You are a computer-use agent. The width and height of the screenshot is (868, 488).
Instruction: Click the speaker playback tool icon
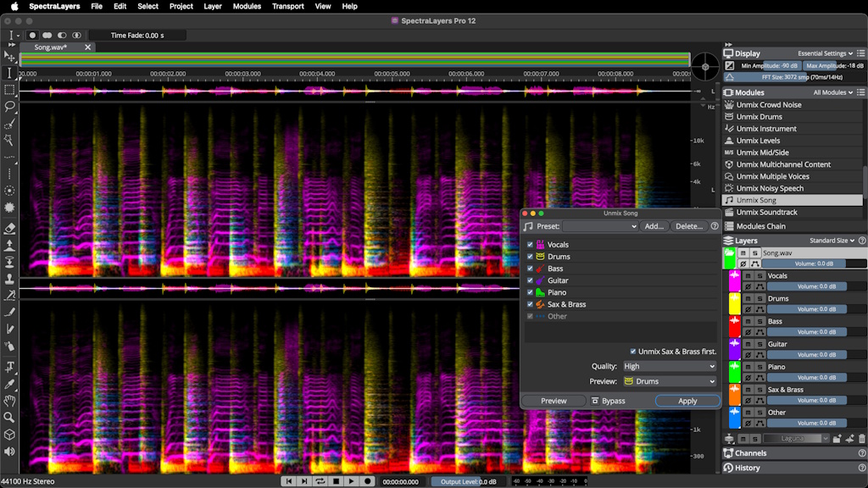pyautogui.click(x=9, y=451)
